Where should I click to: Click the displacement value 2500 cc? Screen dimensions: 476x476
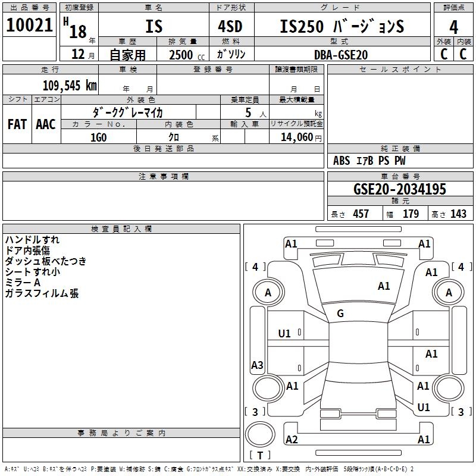point(187,55)
